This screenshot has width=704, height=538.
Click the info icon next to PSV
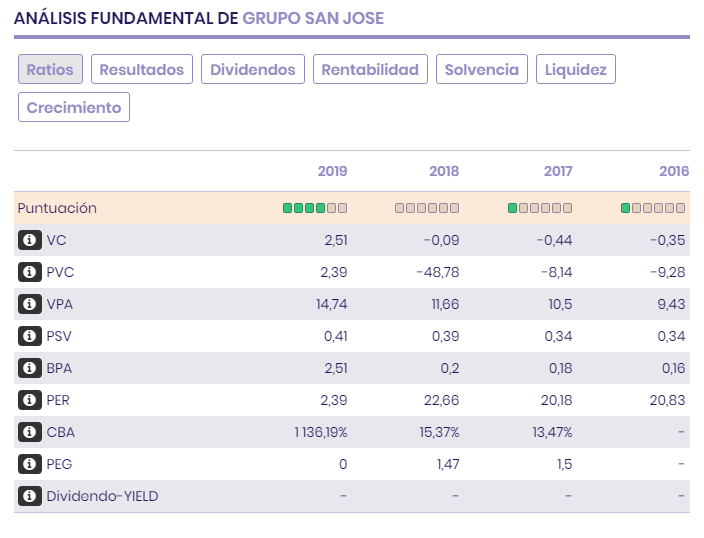[29, 336]
